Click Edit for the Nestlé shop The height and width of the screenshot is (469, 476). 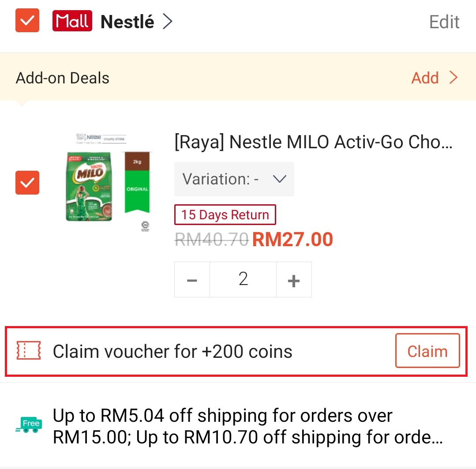tap(444, 22)
